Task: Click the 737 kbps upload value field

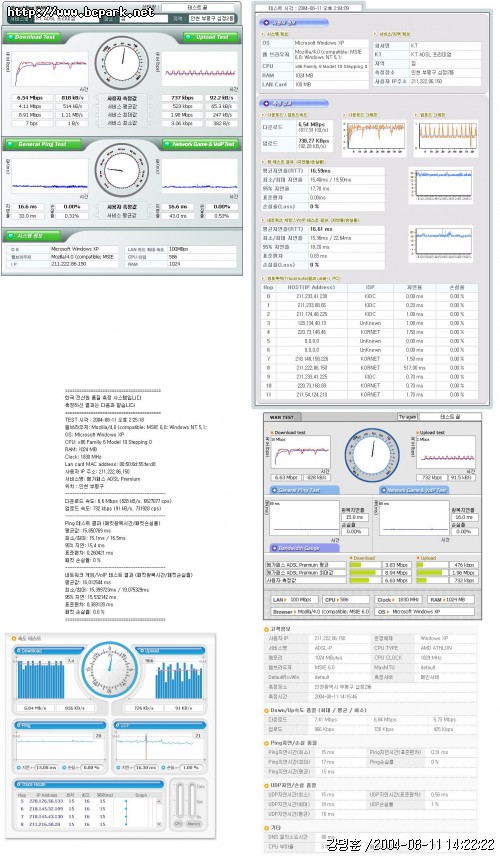Action: click(183, 98)
